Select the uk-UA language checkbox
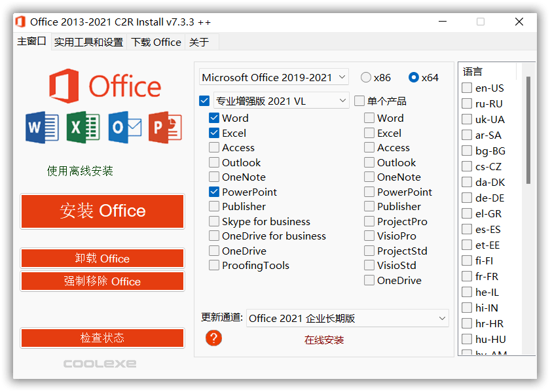Screen dimensions: 550x392 pyautogui.click(x=466, y=119)
